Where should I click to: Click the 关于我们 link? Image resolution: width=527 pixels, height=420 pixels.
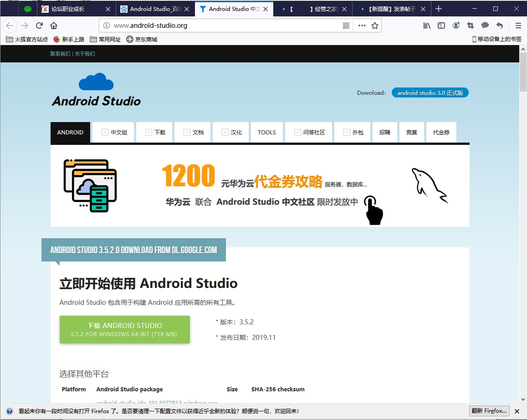[85, 54]
